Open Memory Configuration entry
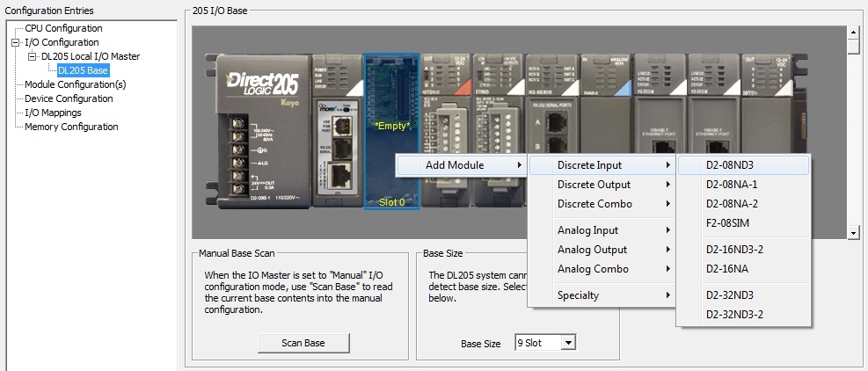This screenshot has height=371, width=868. (71, 127)
